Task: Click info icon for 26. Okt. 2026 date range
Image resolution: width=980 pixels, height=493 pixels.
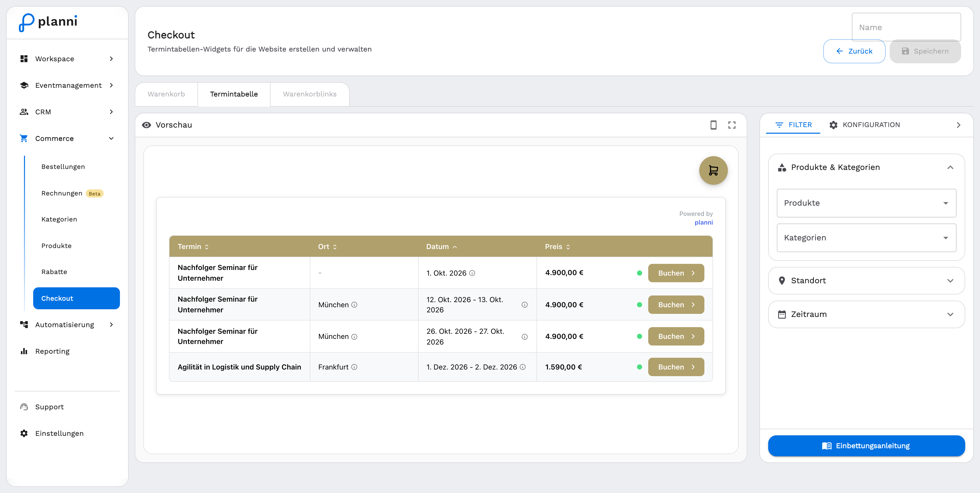Action: click(525, 337)
